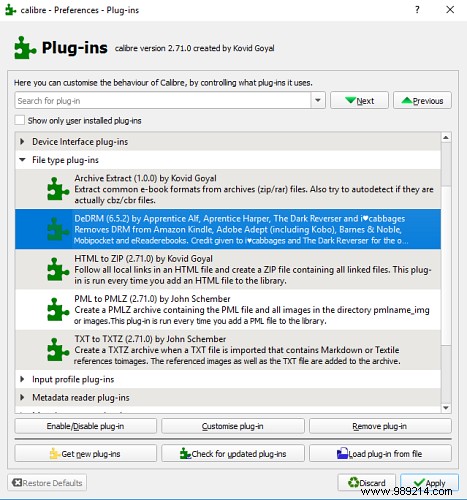Click scrollbar down arrow in plug-in list

(446, 408)
